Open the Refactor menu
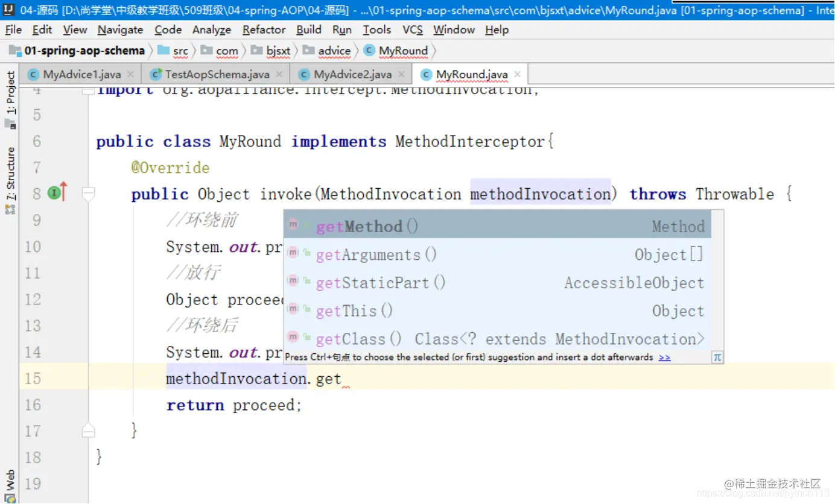835x504 pixels. [x=264, y=30]
